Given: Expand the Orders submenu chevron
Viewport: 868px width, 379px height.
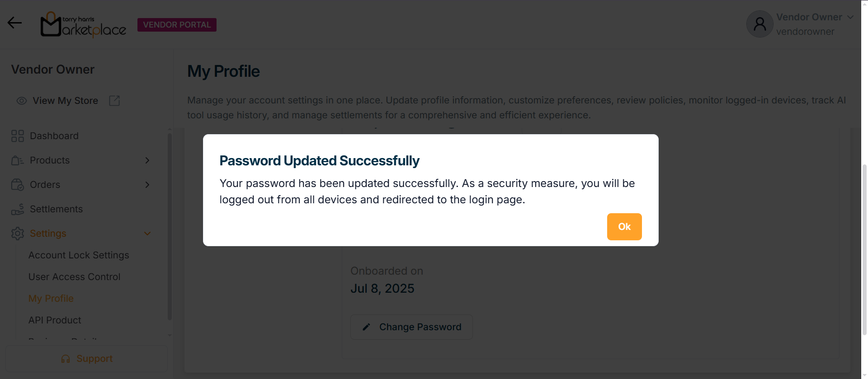Looking at the screenshot, I should coord(147,185).
